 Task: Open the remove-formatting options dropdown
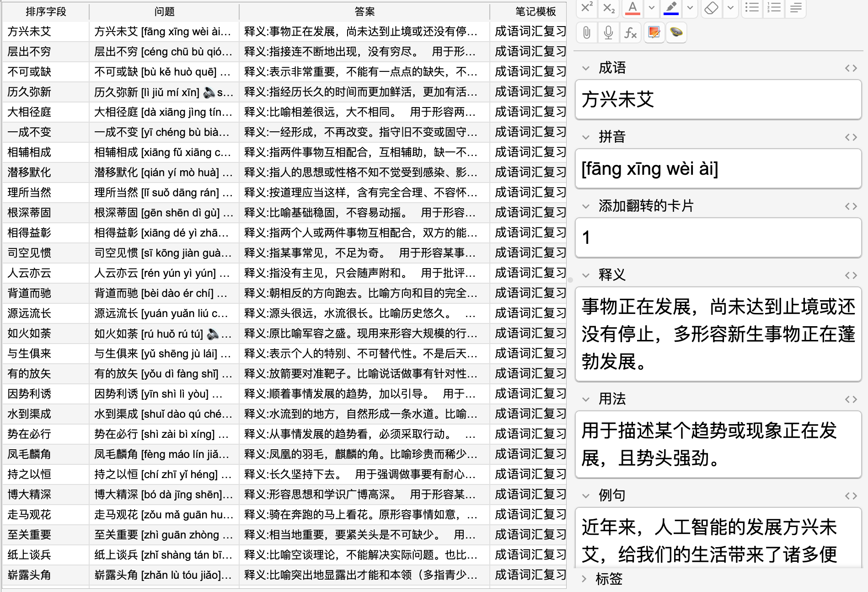[x=730, y=8]
